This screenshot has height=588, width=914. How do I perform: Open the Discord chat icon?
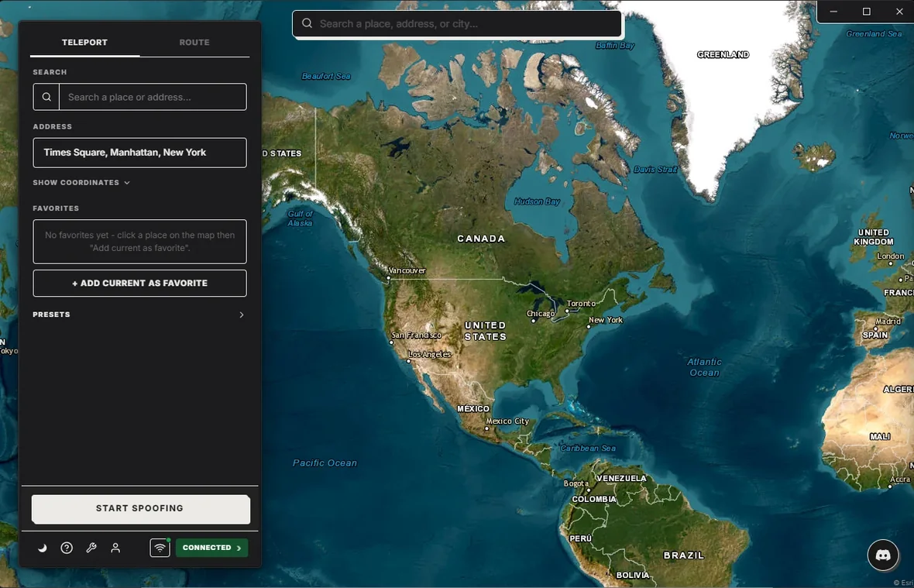coord(882,555)
